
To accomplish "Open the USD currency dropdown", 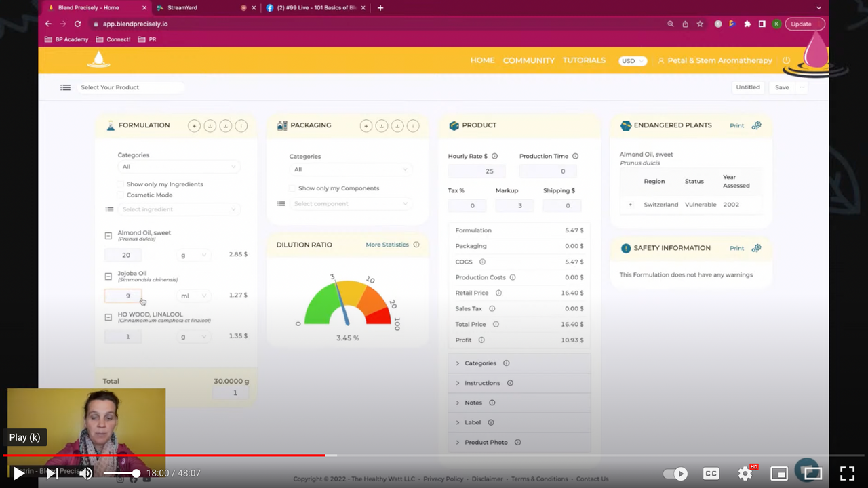I will 633,61.
